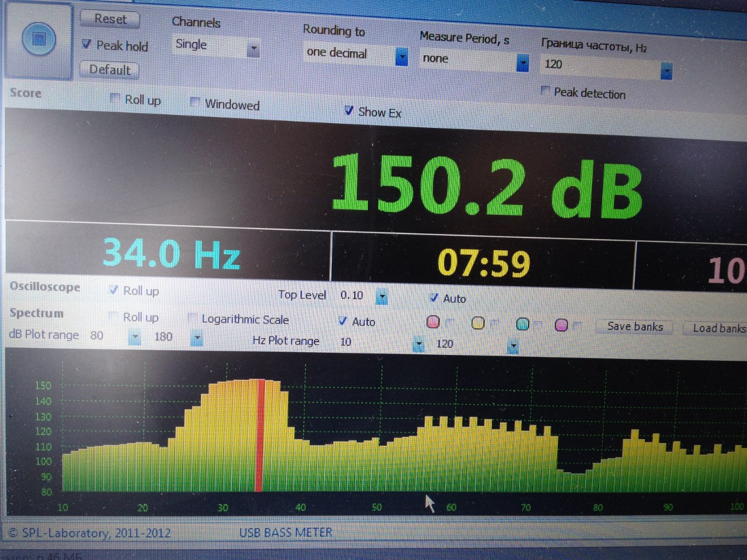Select the yellow bank circle

coord(478,323)
